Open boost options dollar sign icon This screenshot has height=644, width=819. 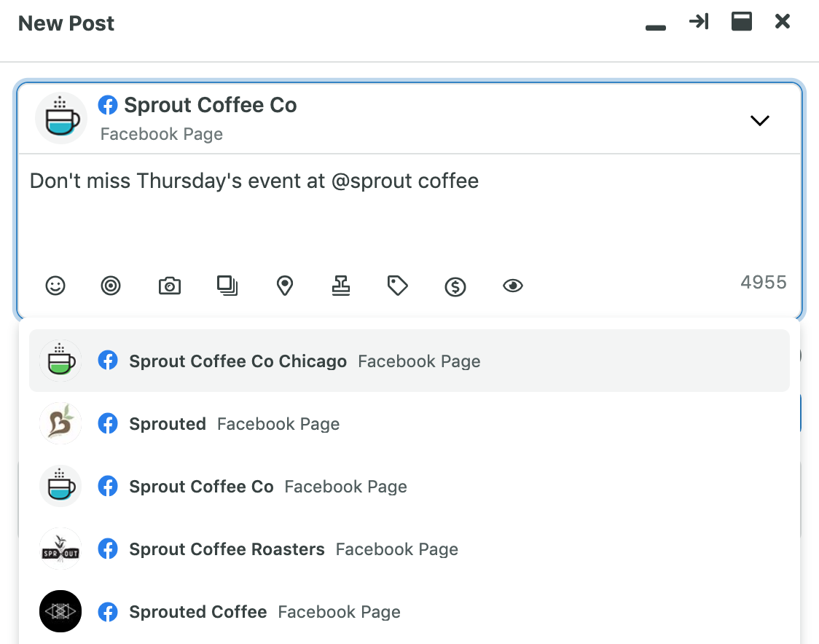[x=455, y=287]
